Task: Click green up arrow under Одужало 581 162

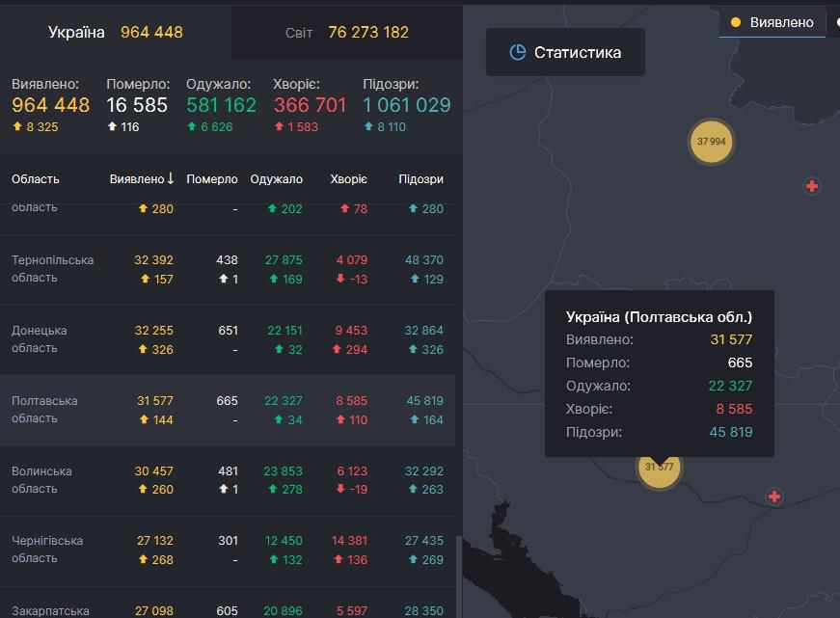Action: 192,126
